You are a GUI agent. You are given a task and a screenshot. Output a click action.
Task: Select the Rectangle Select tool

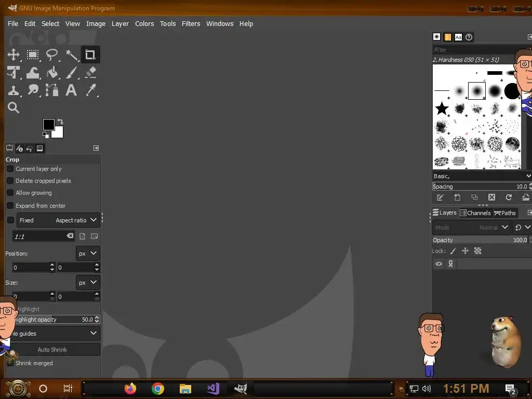tap(33, 55)
